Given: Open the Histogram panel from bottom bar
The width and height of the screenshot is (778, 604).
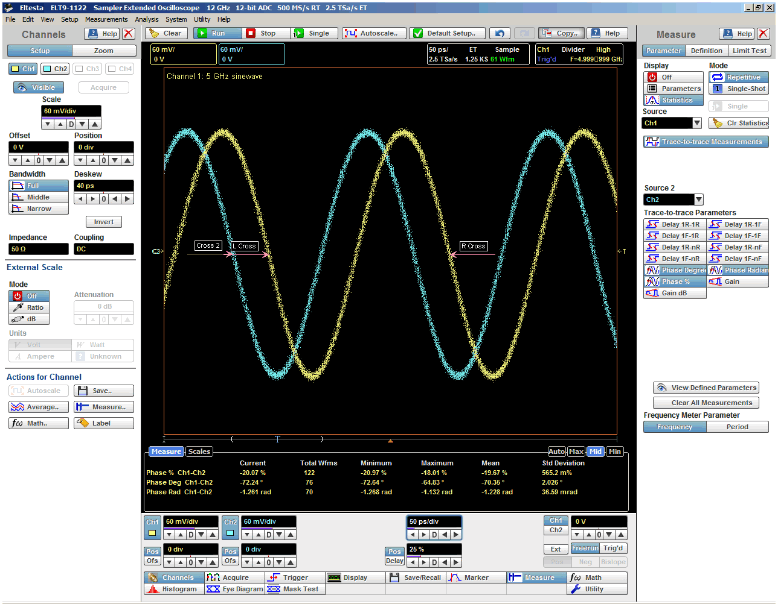Looking at the screenshot, I should 173,590.
